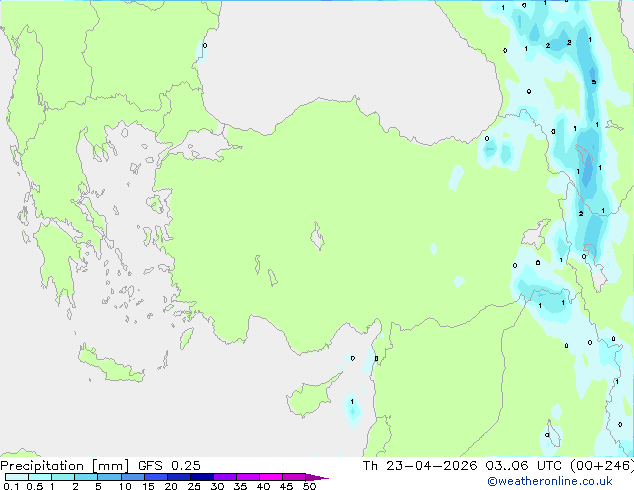This screenshot has height=490, width=634.
Task: Select the 5–10 mm legend swatch
Action: pos(109,477)
